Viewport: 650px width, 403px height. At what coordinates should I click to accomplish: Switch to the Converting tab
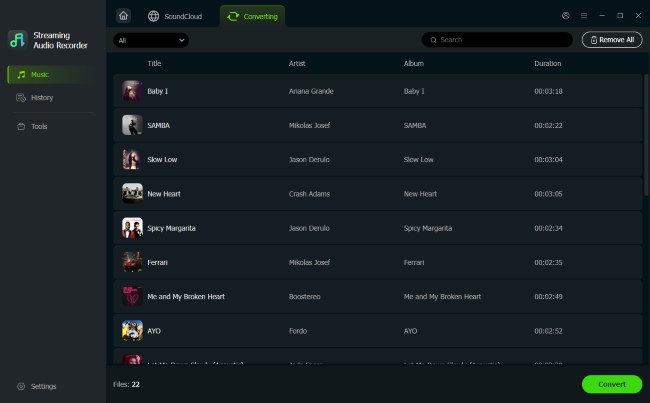pos(252,16)
